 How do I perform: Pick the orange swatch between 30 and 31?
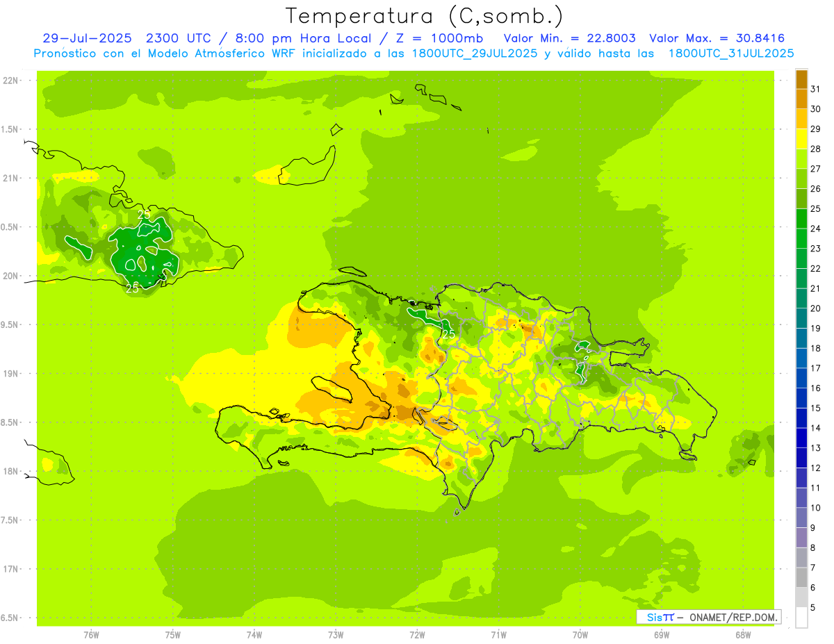pos(801,99)
